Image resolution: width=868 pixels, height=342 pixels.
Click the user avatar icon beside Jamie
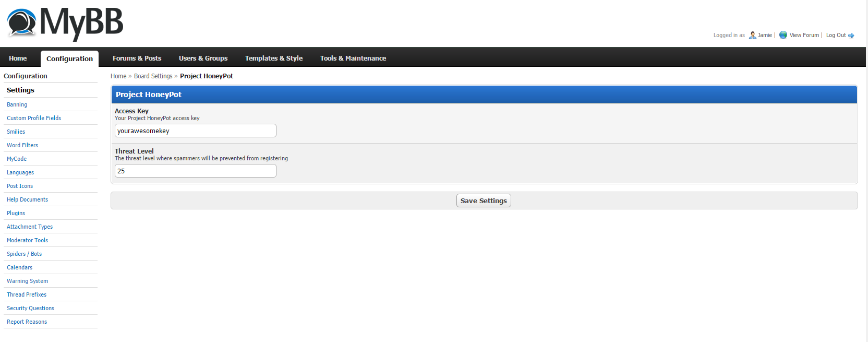tap(752, 35)
